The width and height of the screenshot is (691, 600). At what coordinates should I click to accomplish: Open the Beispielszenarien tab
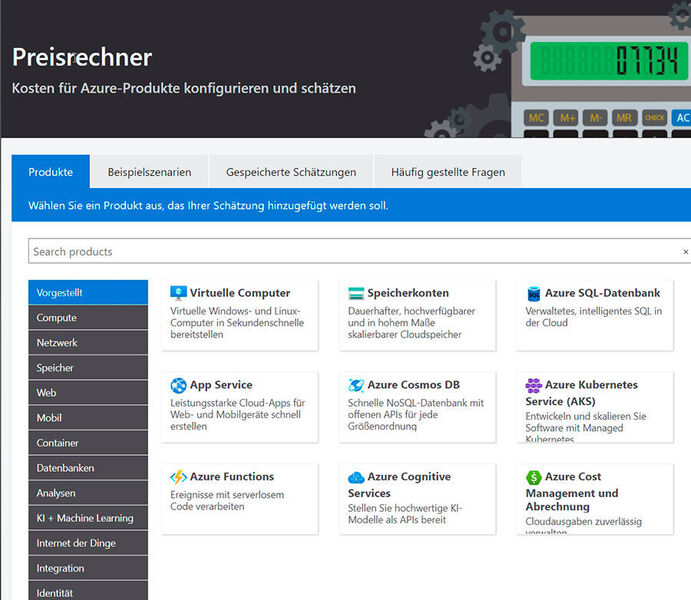click(149, 172)
